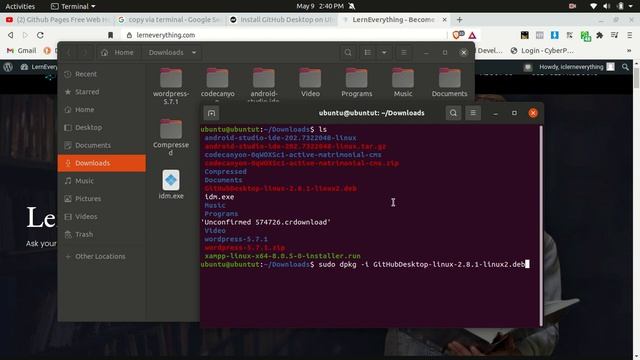Select the Programs folder
This screenshot has height=360, width=640.
click(357, 82)
